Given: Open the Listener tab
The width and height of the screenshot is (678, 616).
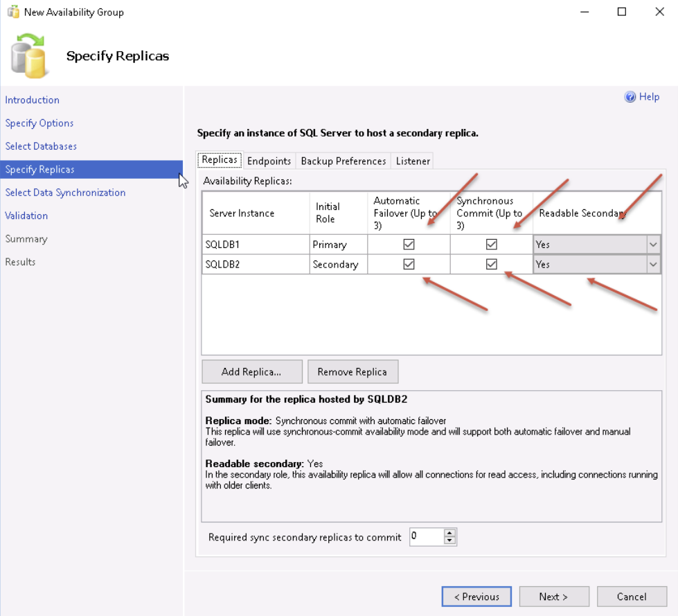Looking at the screenshot, I should pos(413,161).
